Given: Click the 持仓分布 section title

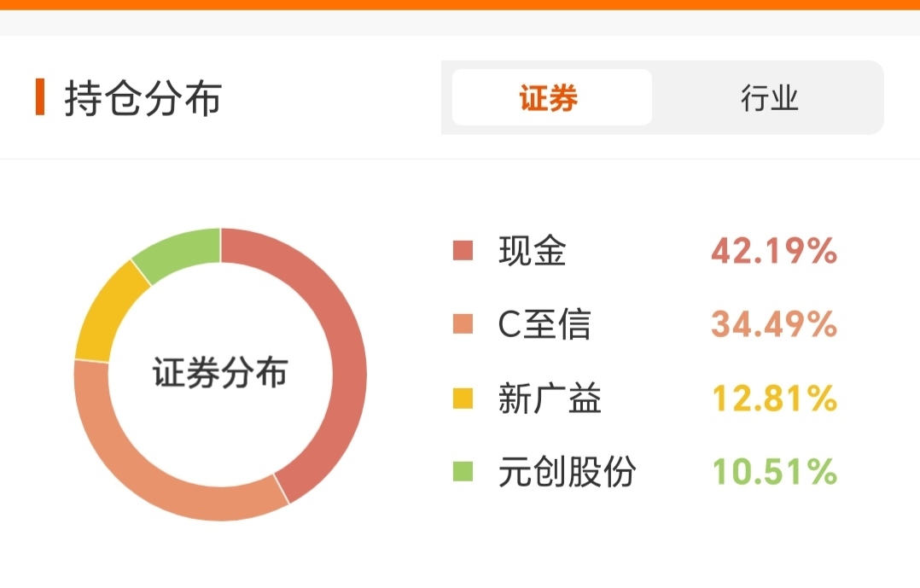Looking at the screenshot, I should [143, 98].
